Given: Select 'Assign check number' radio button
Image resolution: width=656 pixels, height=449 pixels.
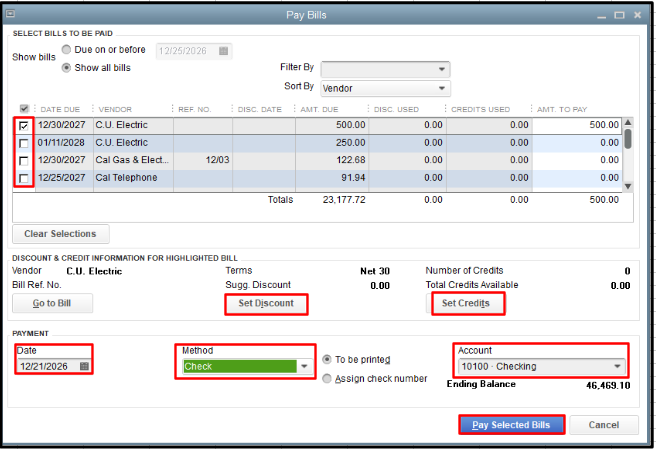Looking at the screenshot, I should [327, 379].
